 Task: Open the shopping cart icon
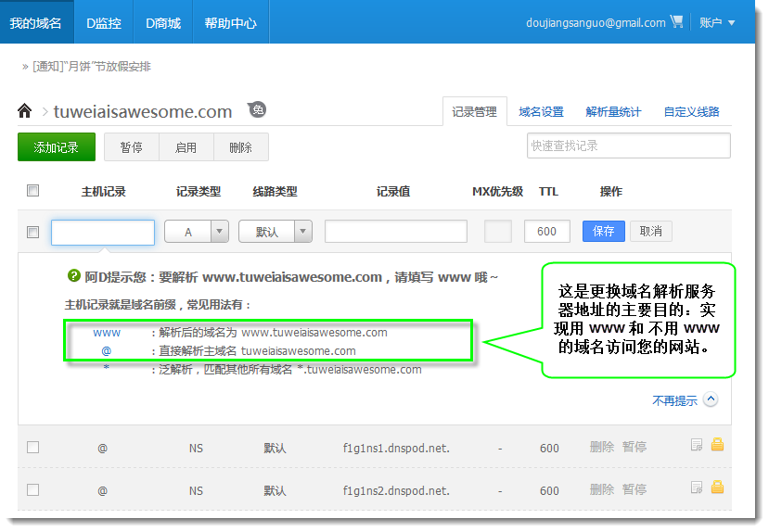click(x=676, y=22)
